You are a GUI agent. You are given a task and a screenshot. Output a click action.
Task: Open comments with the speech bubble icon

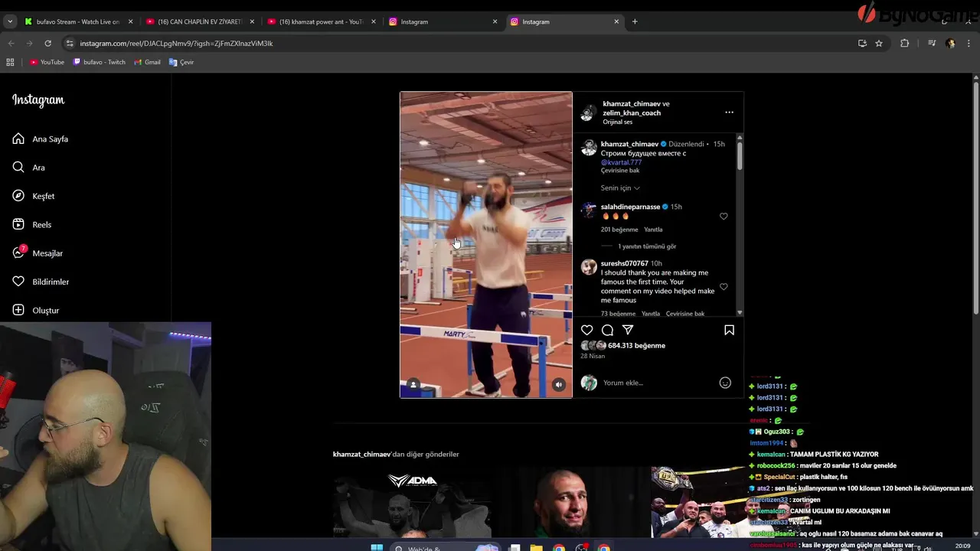pos(607,330)
